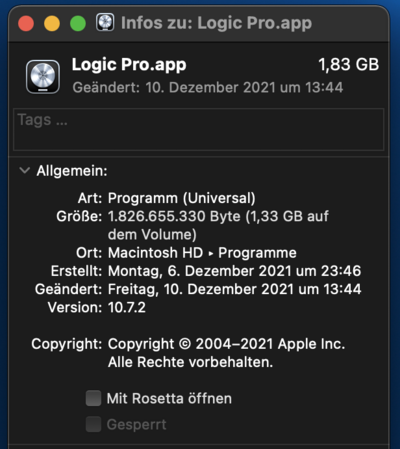Minimize the info window with yellow button
The width and height of the screenshot is (400, 449).
52,24
